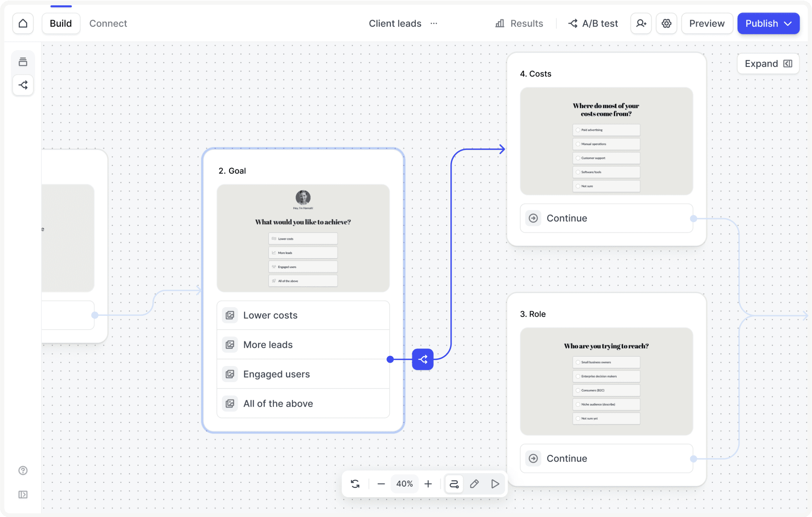Toggle the sidebar panel icon at bottom left

pos(23,495)
